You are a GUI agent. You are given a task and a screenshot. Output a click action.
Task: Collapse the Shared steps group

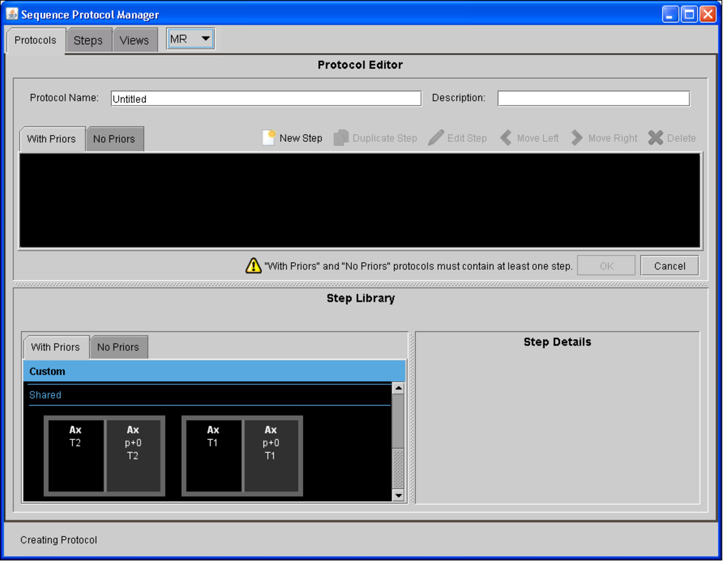click(x=45, y=395)
